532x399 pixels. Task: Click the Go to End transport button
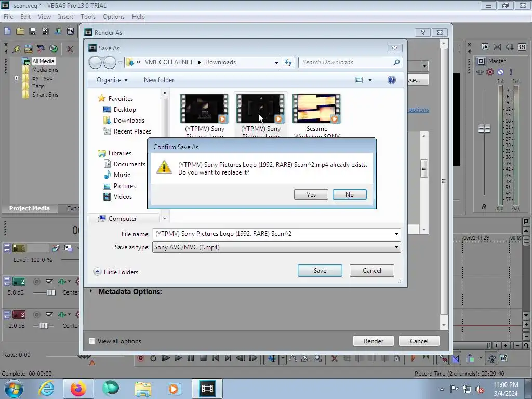point(228,358)
